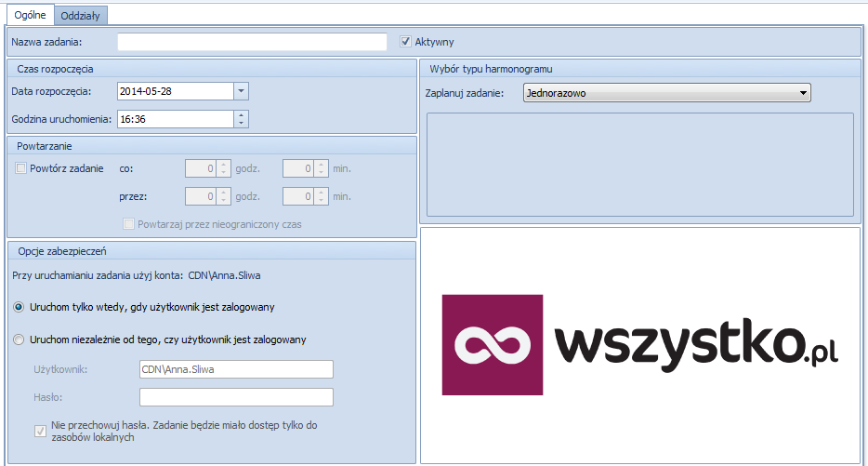Click the 'co' godz. spinner field
868x466 pixels.
pos(201,168)
